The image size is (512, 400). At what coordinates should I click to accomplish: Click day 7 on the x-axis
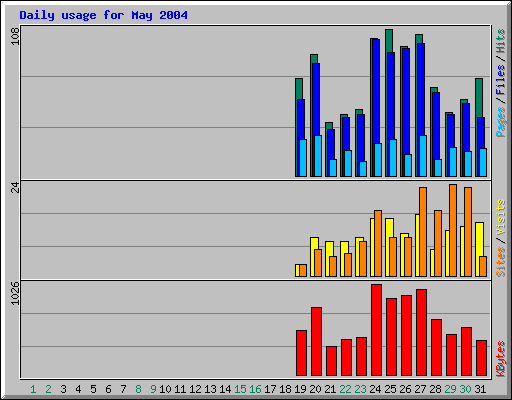pos(123,389)
